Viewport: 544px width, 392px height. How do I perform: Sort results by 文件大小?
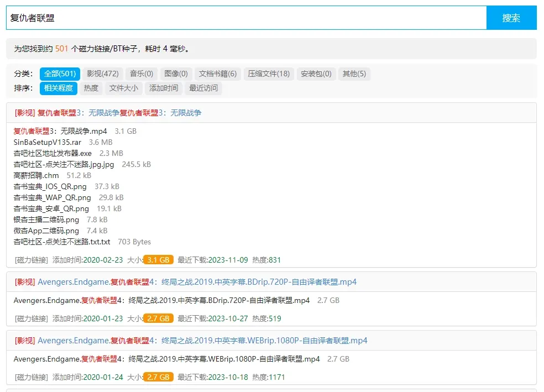pos(123,88)
